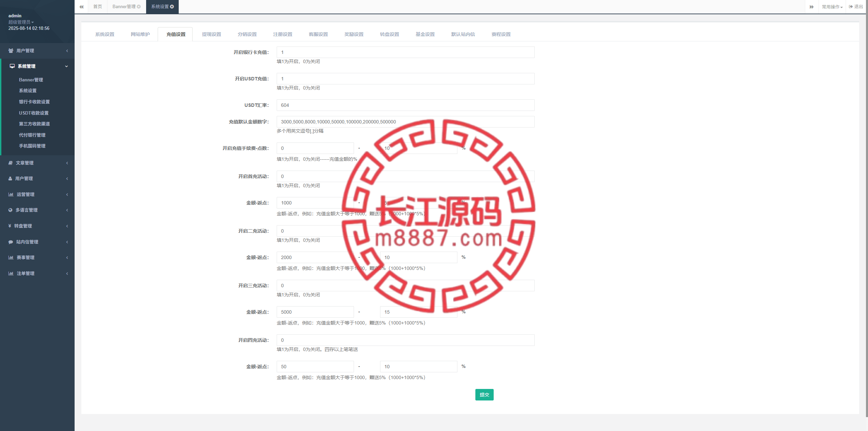Switch to the 赛程设置 tab
Screen dimensions: 868x431
click(501, 34)
